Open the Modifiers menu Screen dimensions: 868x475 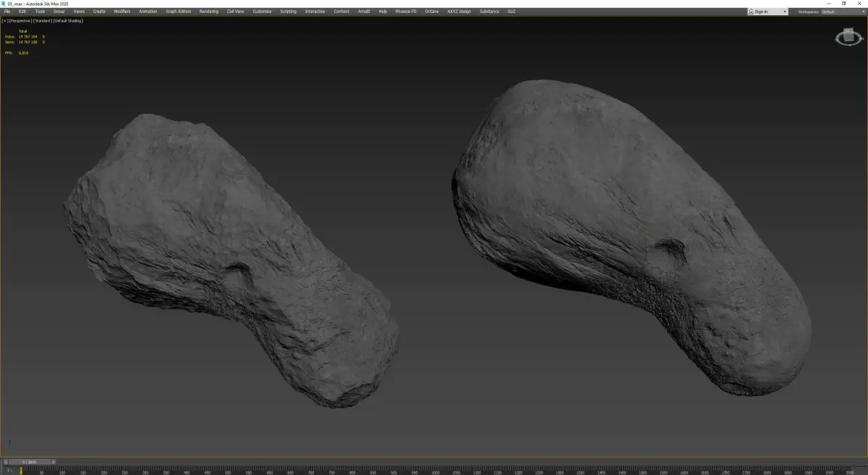click(x=122, y=12)
